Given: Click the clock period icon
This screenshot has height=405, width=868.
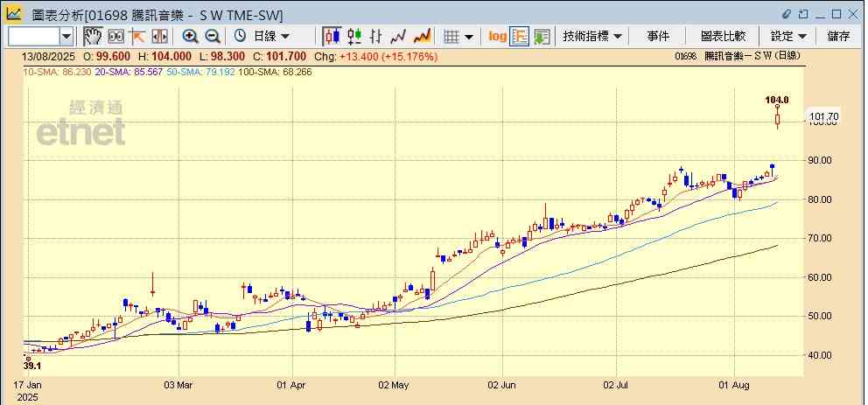Looking at the screenshot, I should tap(240, 37).
